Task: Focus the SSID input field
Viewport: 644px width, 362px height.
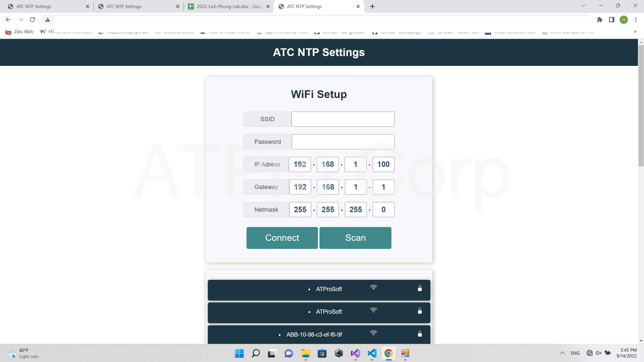Action: 343,119
